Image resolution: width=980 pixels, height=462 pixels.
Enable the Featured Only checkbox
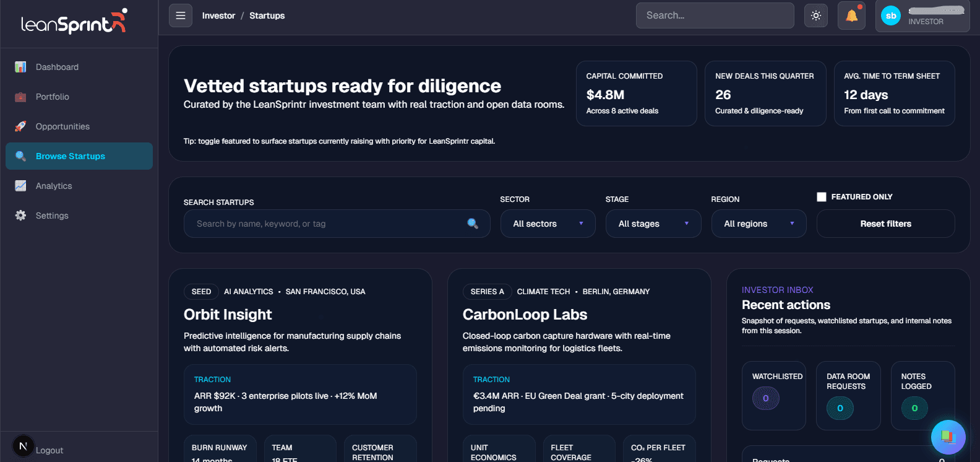(822, 197)
